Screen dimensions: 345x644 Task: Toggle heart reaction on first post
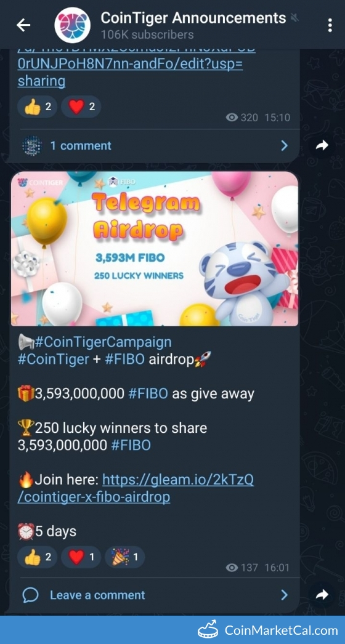click(81, 107)
